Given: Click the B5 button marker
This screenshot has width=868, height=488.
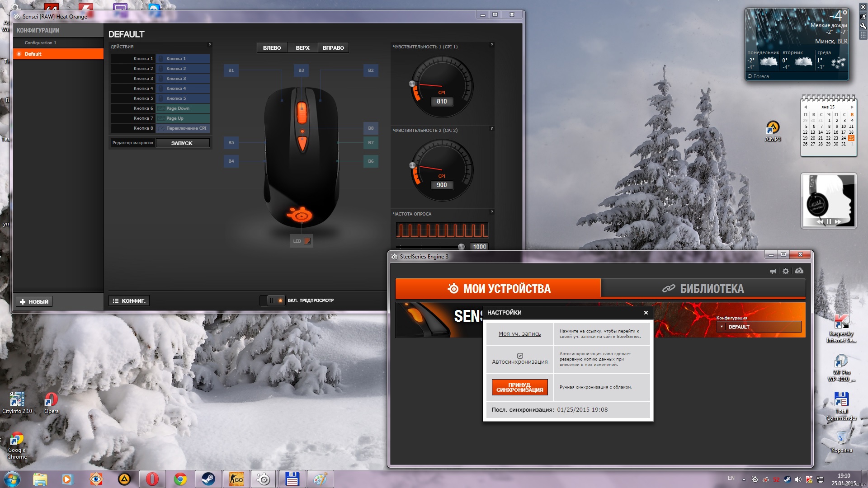Looking at the screenshot, I should pyautogui.click(x=231, y=143).
